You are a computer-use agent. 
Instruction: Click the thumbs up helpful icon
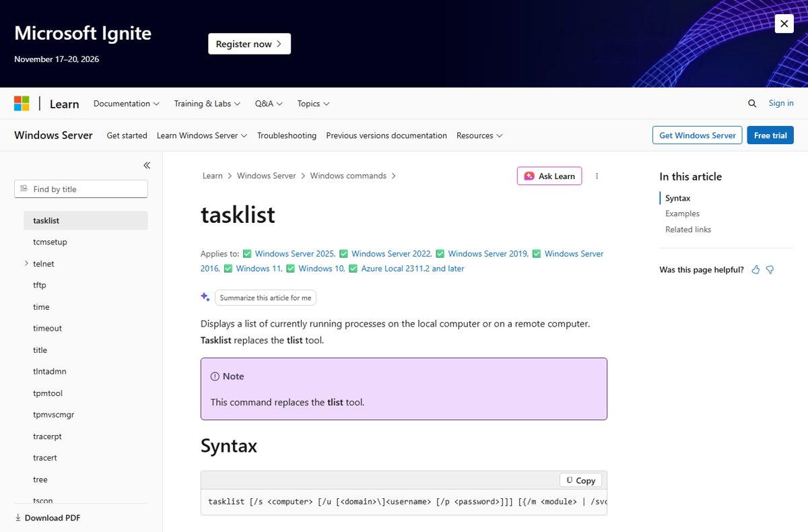(x=755, y=269)
